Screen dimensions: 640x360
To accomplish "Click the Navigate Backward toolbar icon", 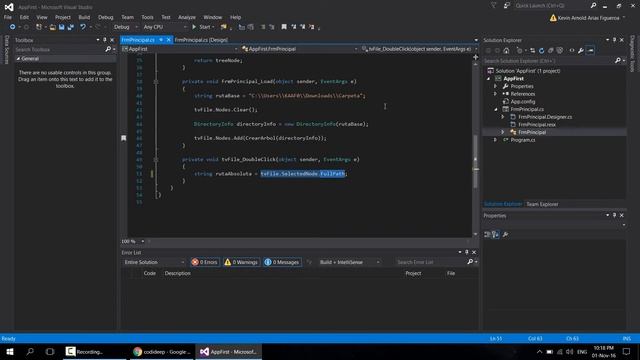I will [13, 27].
